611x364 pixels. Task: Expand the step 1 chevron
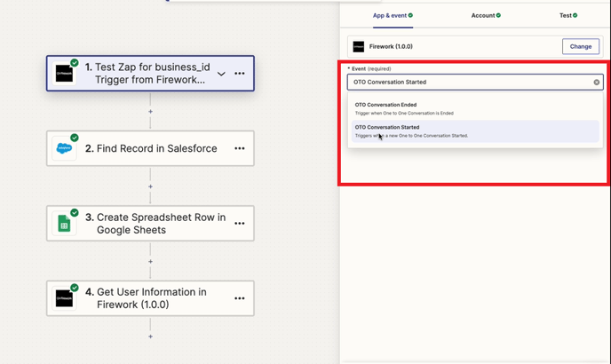[221, 74]
